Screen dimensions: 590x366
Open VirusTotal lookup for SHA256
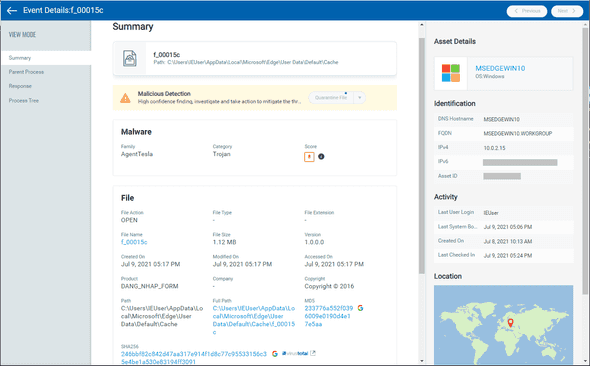coord(299,354)
